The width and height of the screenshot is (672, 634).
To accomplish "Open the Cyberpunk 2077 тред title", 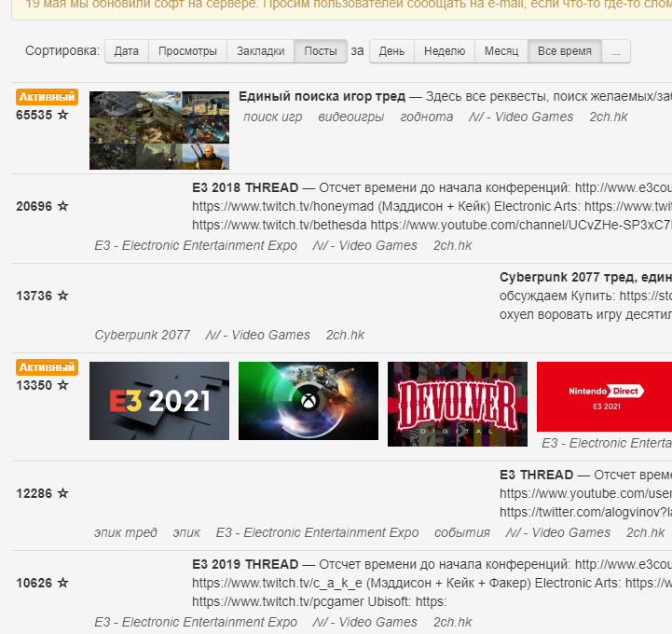I will tap(585, 277).
